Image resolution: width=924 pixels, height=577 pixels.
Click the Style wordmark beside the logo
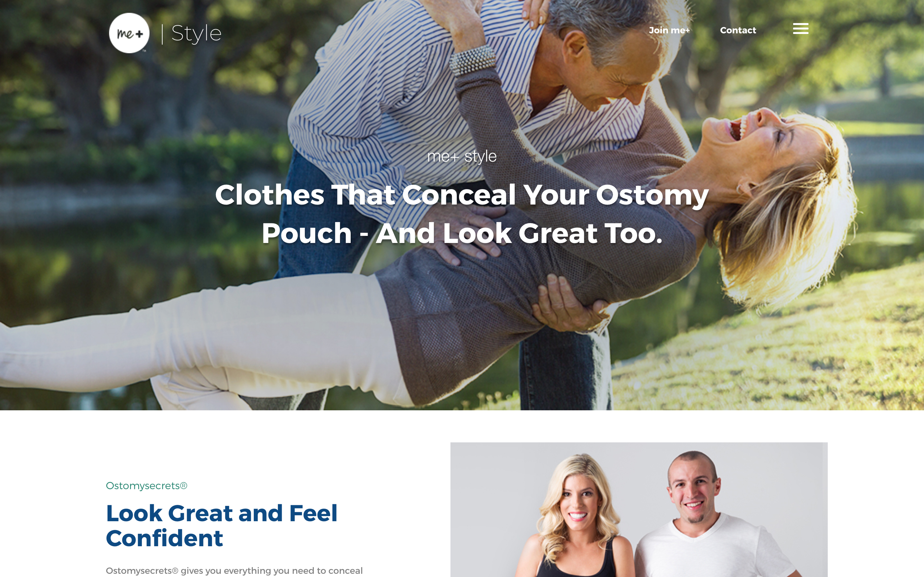point(196,34)
